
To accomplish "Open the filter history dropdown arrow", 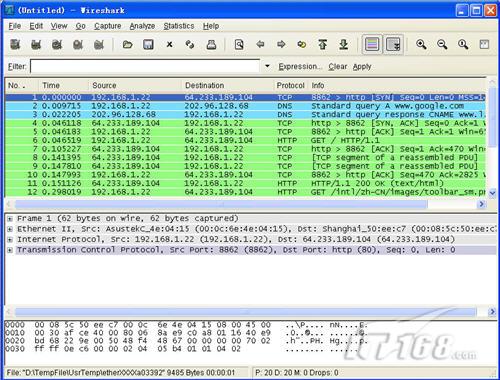I will point(267,66).
